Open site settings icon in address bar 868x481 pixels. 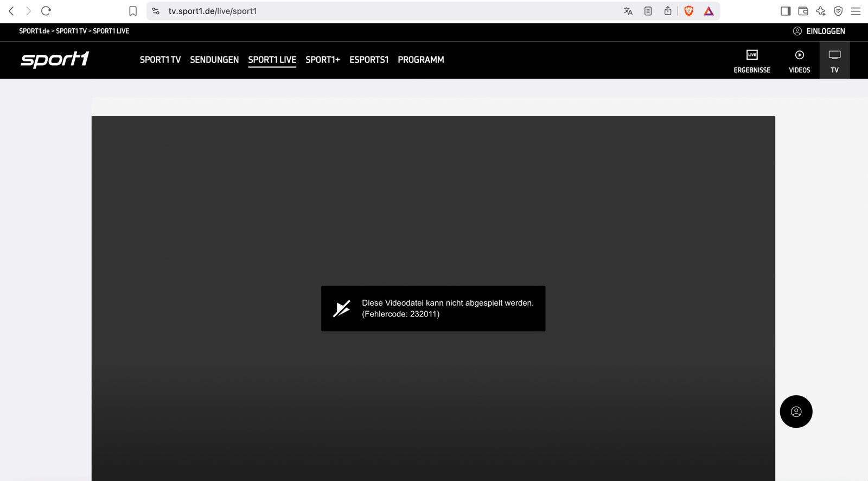pyautogui.click(x=156, y=11)
